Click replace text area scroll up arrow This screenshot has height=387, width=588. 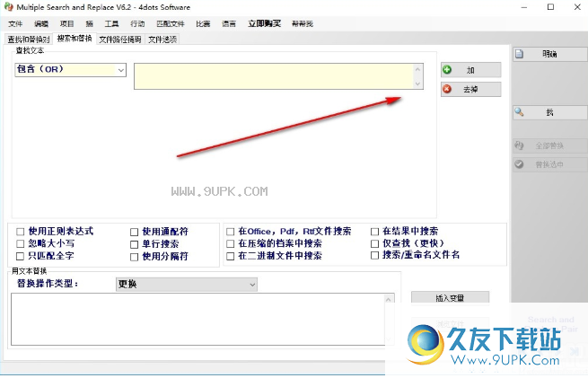[389, 299]
